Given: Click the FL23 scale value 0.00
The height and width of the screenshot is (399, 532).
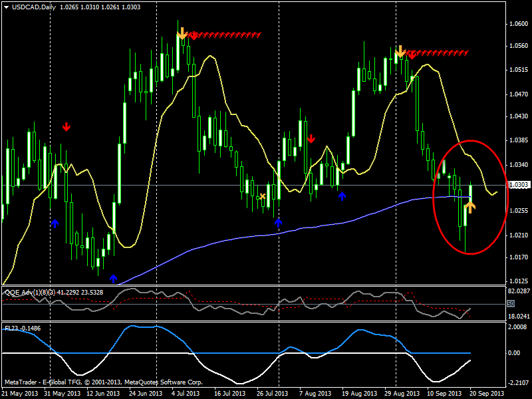Looking at the screenshot, I should pyautogui.click(x=514, y=353).
